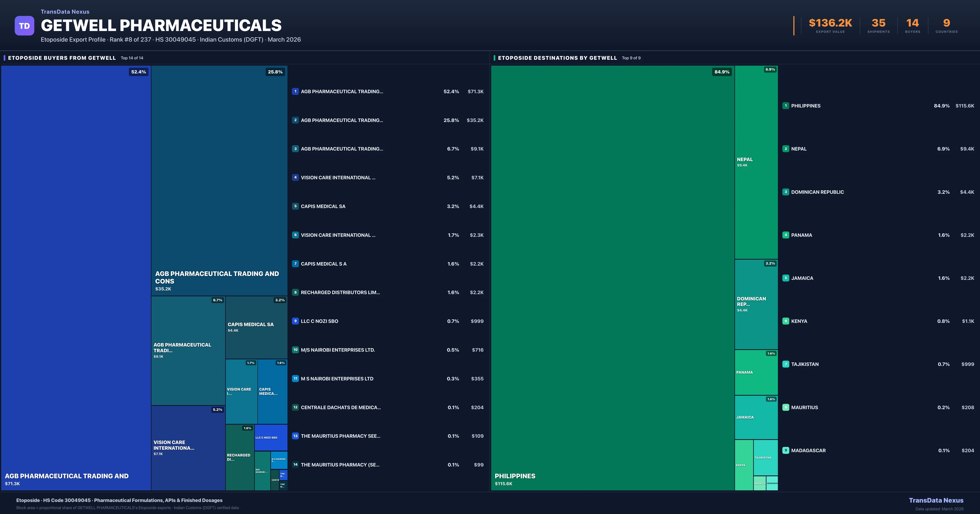This screenshot has height=514, width=980.
Task: Click the 84.9% label on Philippines block
Action: click(x=722, y=71)
